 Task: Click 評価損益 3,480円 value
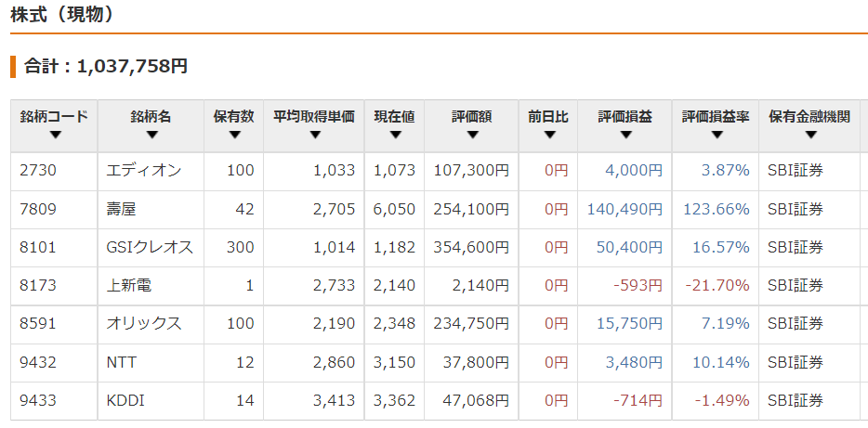point(634,362)
